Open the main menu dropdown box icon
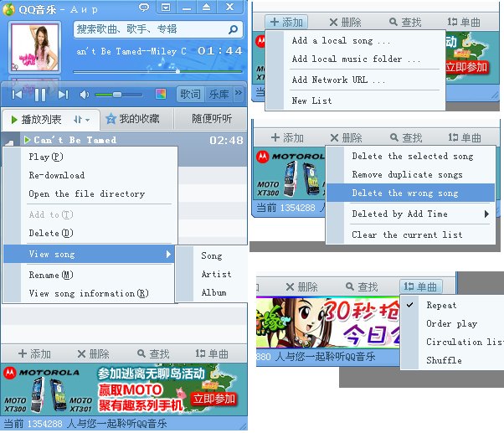This screenshot has width=504, height=433. pyautogui.click(x=166, y=7)
